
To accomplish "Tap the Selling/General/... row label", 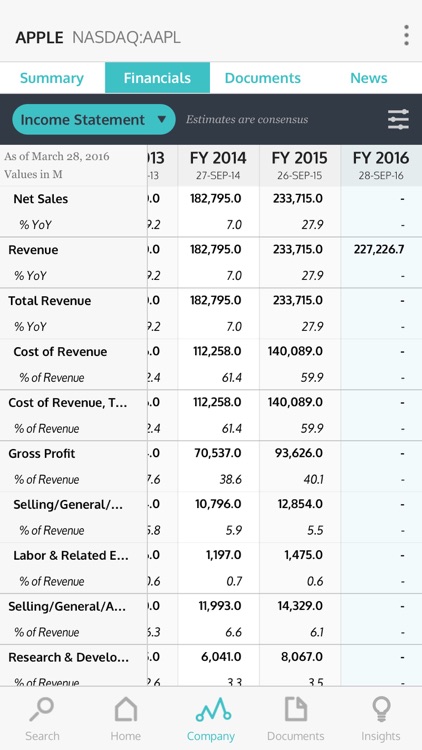I will pos(68,505).
